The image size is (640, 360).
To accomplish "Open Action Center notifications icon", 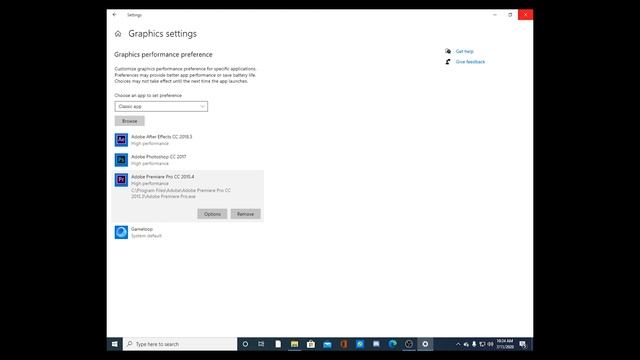I will tap(523, 344).
